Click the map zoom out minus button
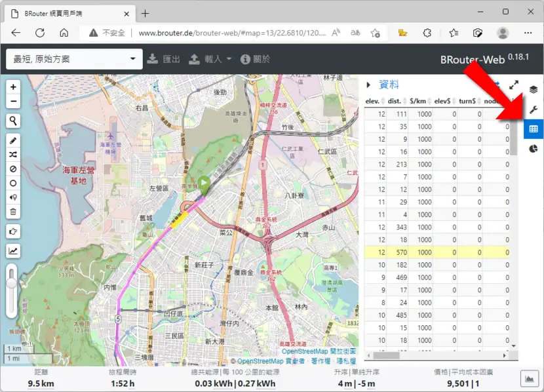The image size is (544, 392). pyautogui.click(x=13, y=102)
